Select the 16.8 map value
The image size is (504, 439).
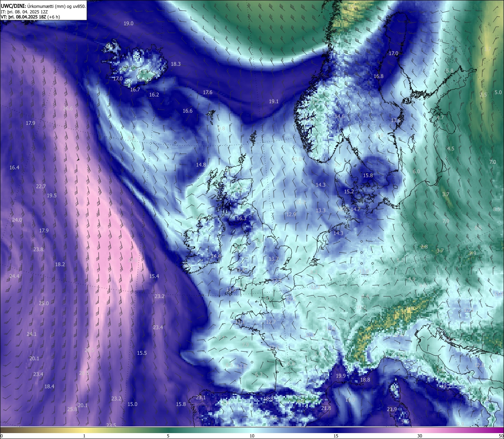click(x=378, y=76)
